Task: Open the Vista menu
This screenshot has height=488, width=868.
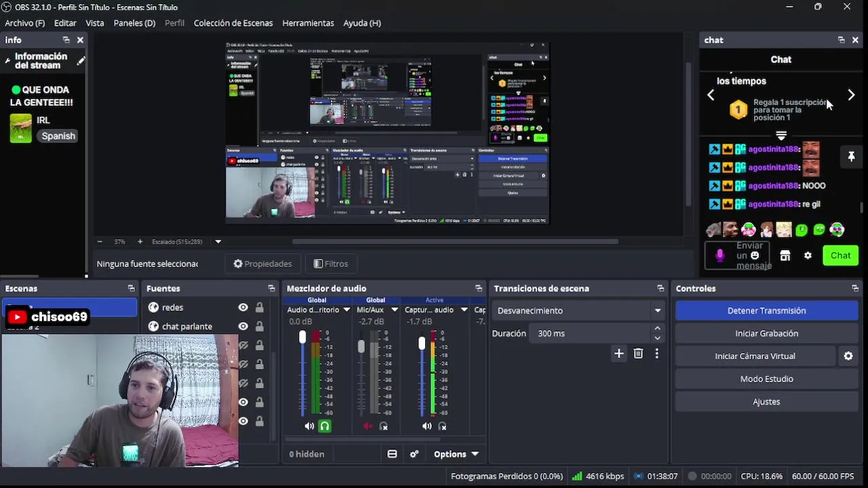Action: (x=95, y=23)
